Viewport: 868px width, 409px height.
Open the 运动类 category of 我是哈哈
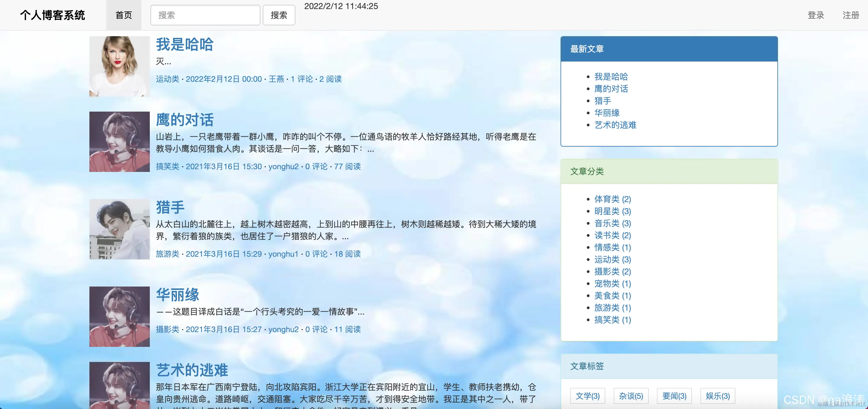167,79
